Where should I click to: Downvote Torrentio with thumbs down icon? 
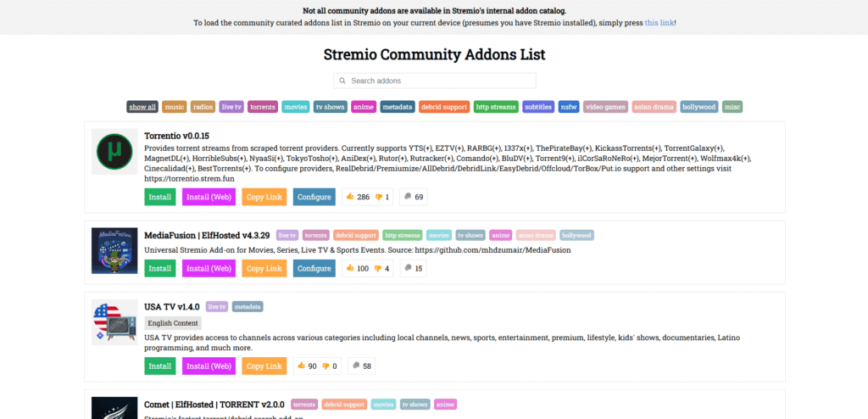(x=379, y=197)
